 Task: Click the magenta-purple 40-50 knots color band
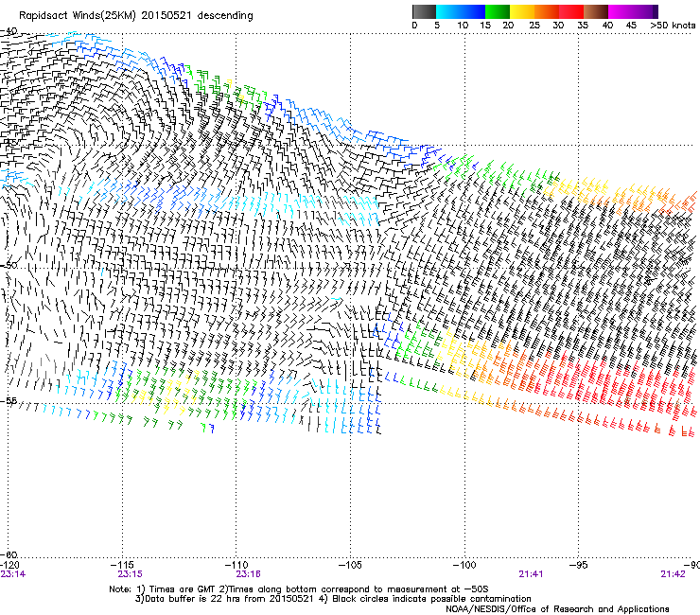click(633, 11)
